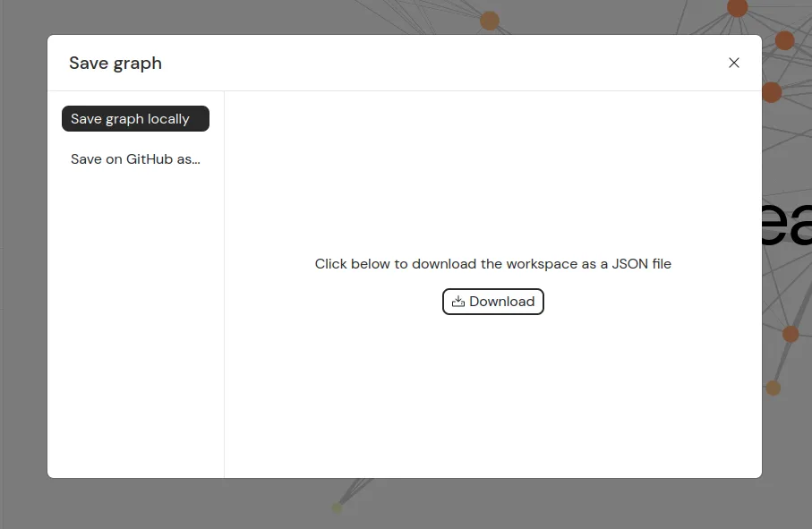Select the dark orange node right of Download area
The width and height of the screenshot is (812, 529).
coord(791,334)
